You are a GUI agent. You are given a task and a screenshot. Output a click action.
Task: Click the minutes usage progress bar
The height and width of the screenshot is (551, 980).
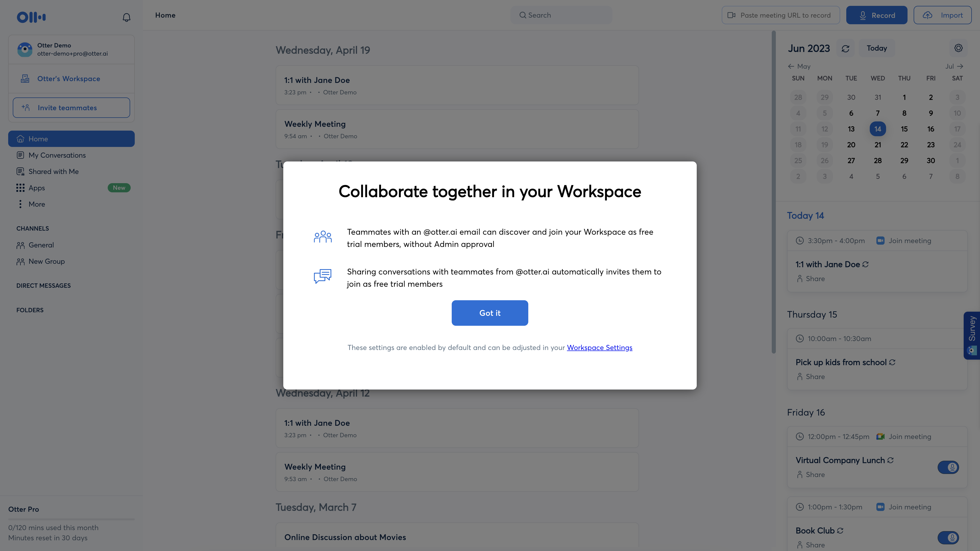click(x=71, y=519)
